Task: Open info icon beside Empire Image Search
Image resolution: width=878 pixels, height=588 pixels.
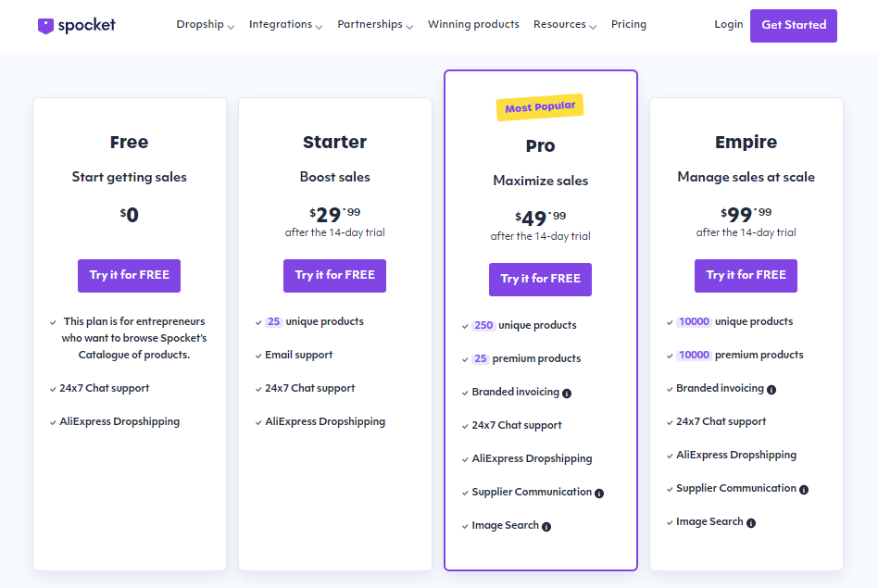Action: (751, 523)
